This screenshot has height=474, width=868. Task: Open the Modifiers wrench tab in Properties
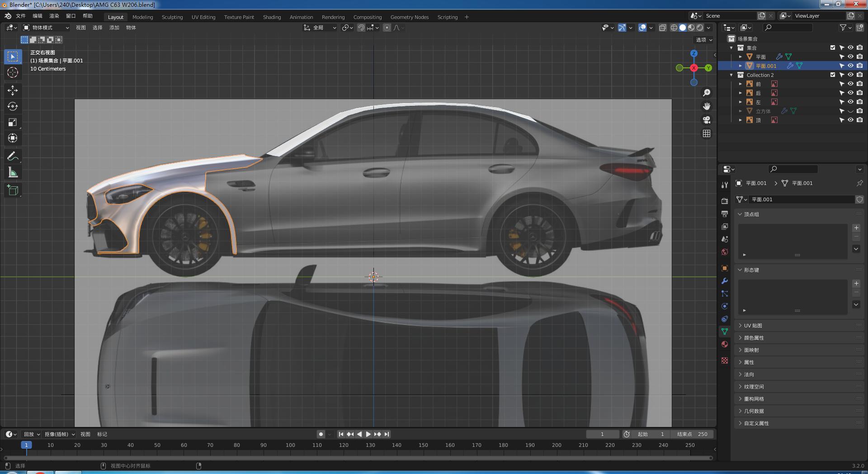725,281
